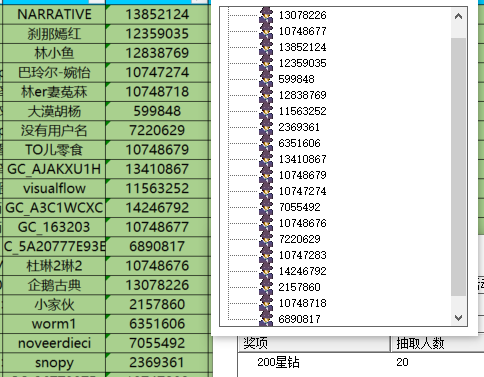The width and height of the screenshot is (484, 377).
Task: Click the user icon beside 7055492 in list
Action: (266, 207)
